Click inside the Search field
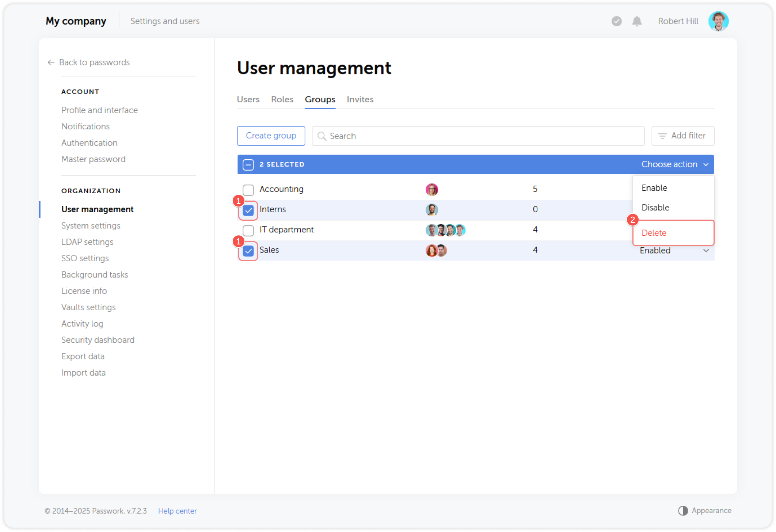This screenshot has width=776, height=532. point(402,136)
